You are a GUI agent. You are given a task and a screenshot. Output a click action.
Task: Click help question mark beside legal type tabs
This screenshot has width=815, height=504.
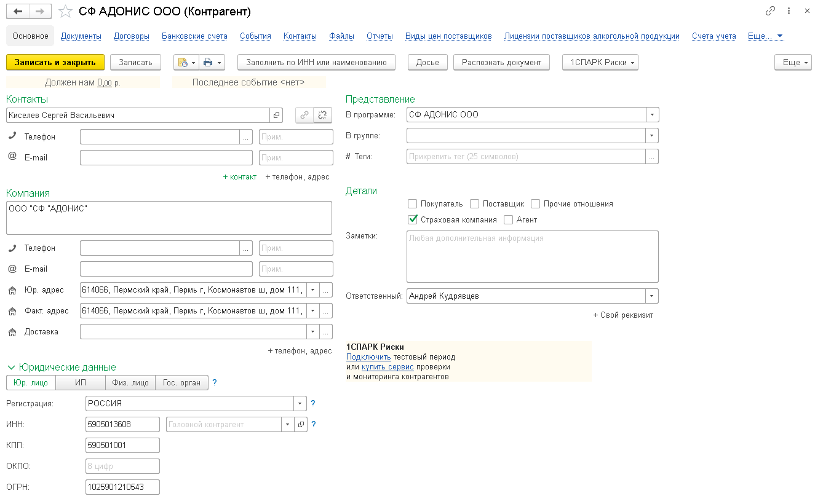pyautogui.click(x=215, y=383)
